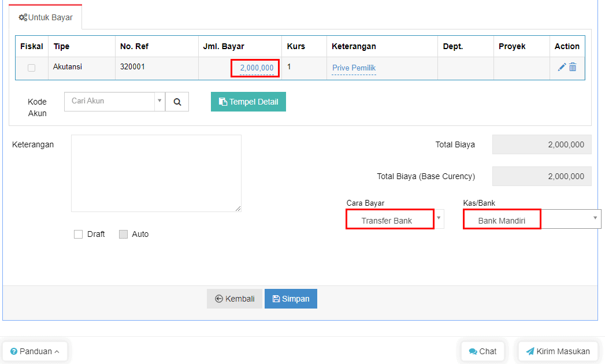Click the trash delete icon in Action column
605x364 pixels.
click(x=573, y=67)
